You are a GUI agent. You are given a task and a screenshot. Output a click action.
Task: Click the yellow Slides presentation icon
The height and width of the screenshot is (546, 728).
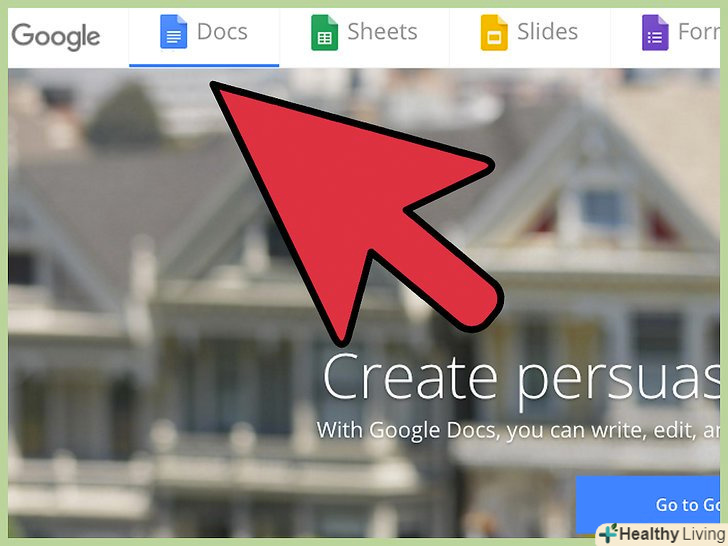(x=494, y=32)
